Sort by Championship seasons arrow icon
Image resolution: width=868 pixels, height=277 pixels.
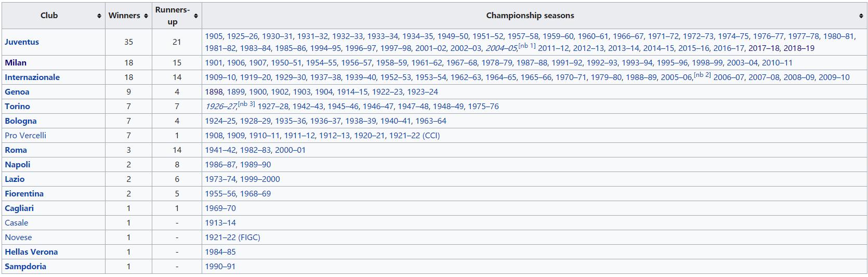coord(861,16)
